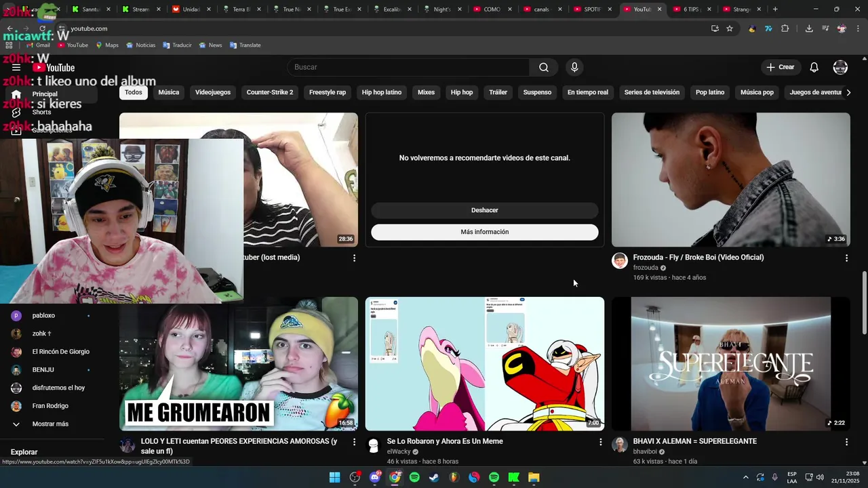The image size is (868, 488).
Task: Close the canals browser tab
Action: [560, 9]
